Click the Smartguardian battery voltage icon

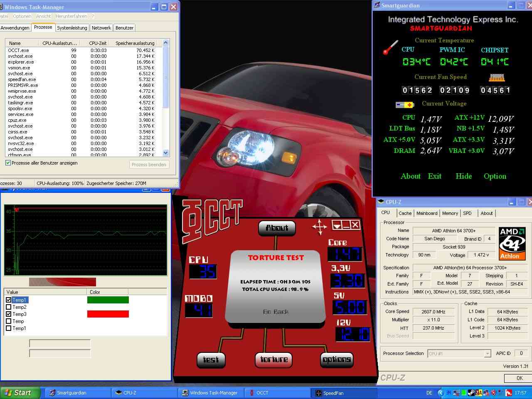[x=404, y=105]
